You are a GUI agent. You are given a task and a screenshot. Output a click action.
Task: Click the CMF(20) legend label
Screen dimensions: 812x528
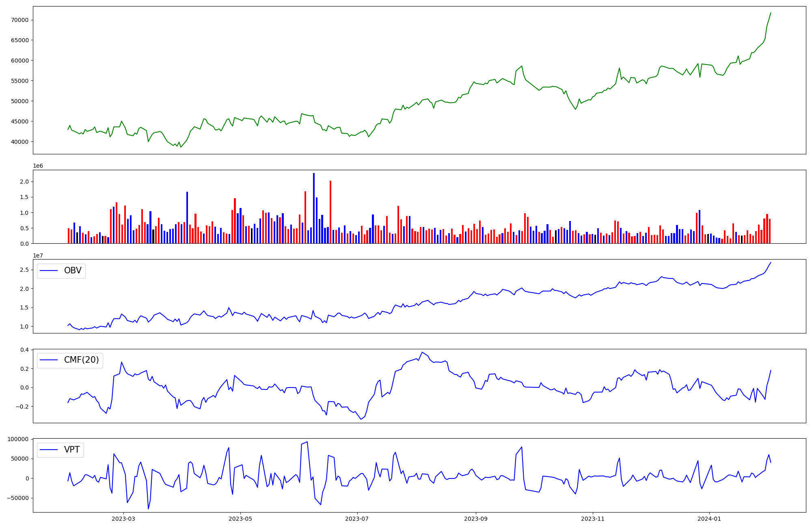(x=81, y=360)
